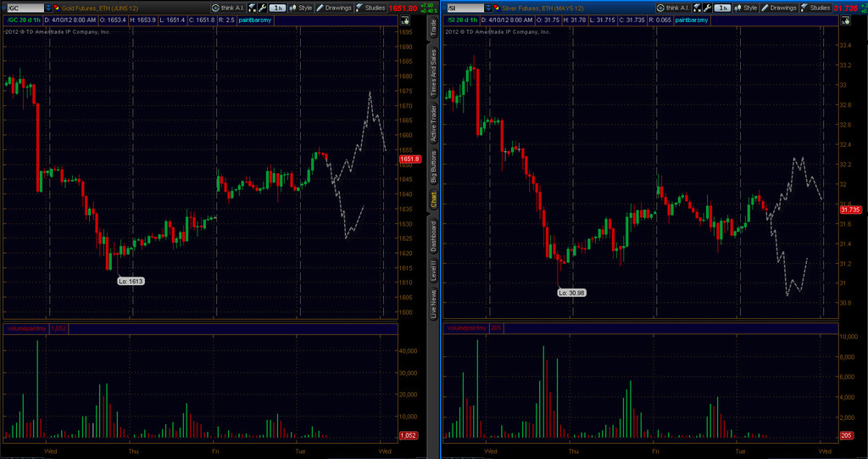Viewport: 868px width, 459px height.
Task: Change the 1h timeframe on Gold chart
Action: pyautogui.click(x=277, y=8)
